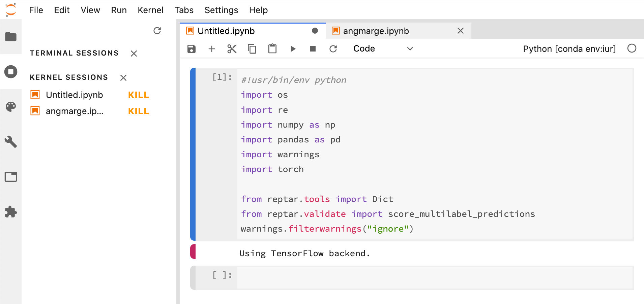Image resolution: width=644 pixels, height=304 pixels.
Task: Open the Run menu
Action: 119,10
